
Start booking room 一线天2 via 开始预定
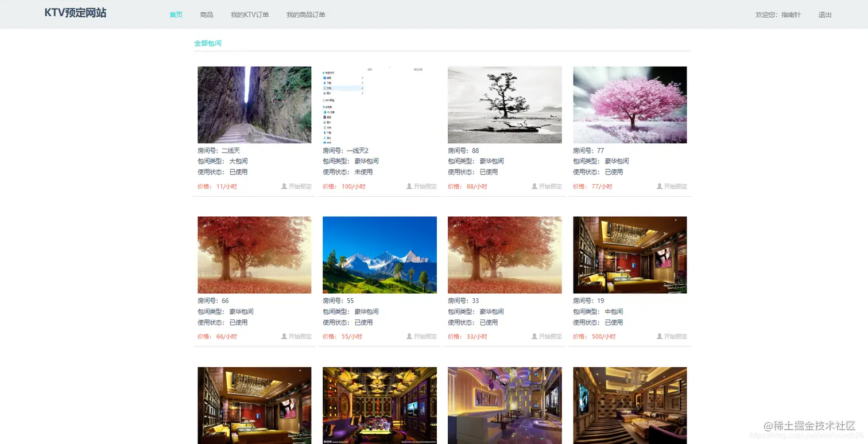pos(425,186)
